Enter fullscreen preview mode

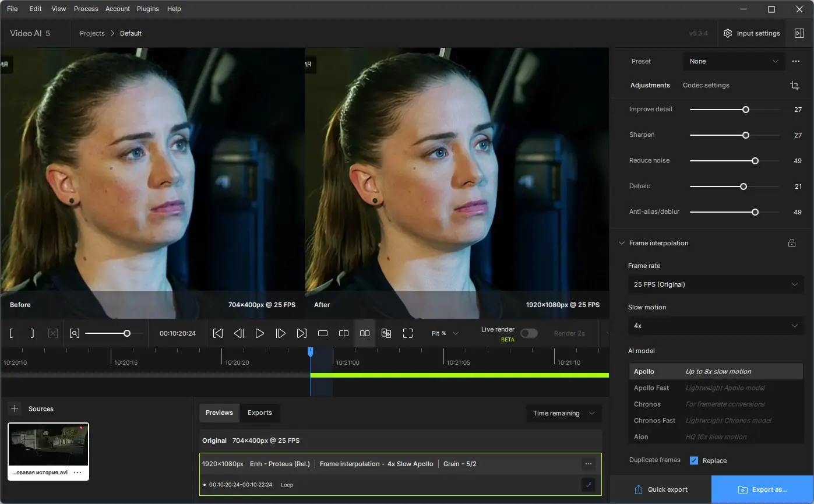[408, 333]
